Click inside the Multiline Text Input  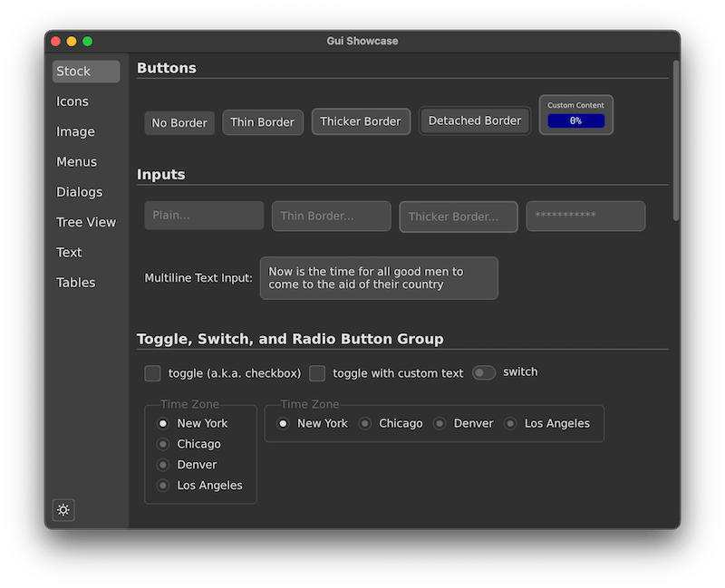click(x=379, y=278)
